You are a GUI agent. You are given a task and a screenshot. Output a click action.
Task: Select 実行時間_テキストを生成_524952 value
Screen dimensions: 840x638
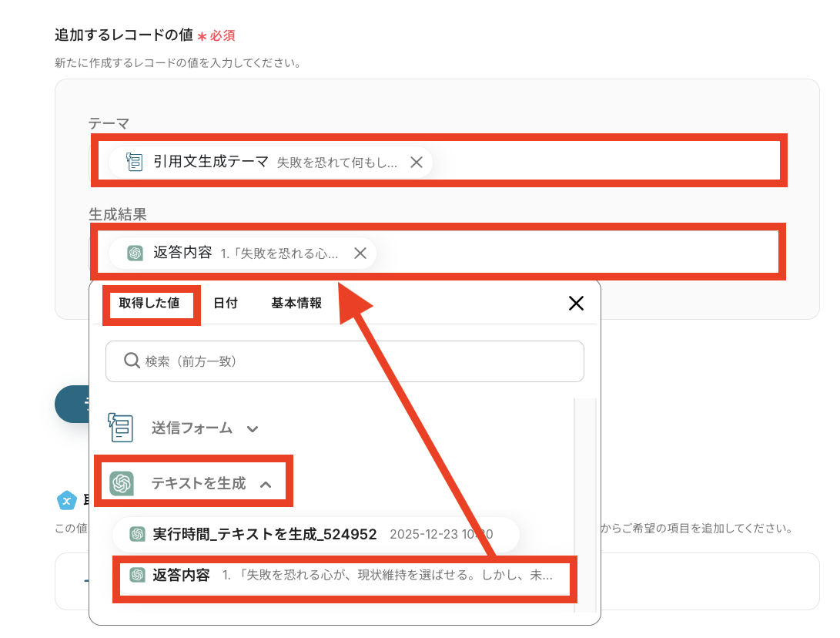tap(316, 534)
